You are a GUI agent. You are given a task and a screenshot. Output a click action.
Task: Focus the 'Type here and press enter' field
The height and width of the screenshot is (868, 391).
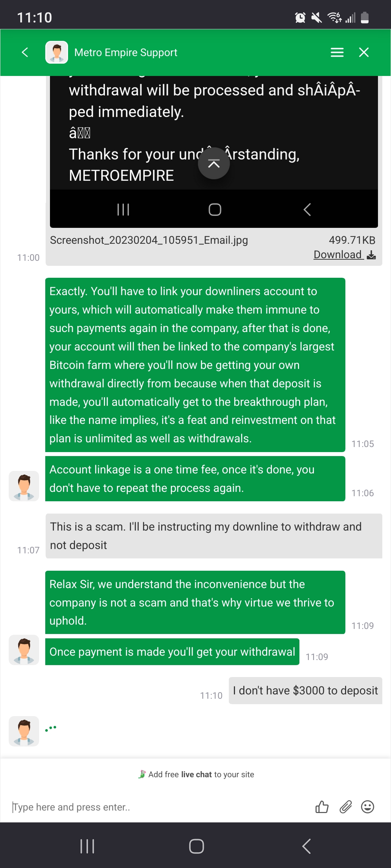click(x=159, y=807)
